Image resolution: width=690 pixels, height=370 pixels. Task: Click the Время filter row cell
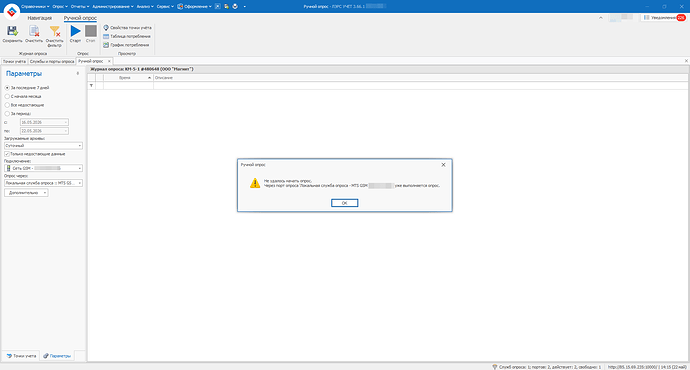click(128, 86)
